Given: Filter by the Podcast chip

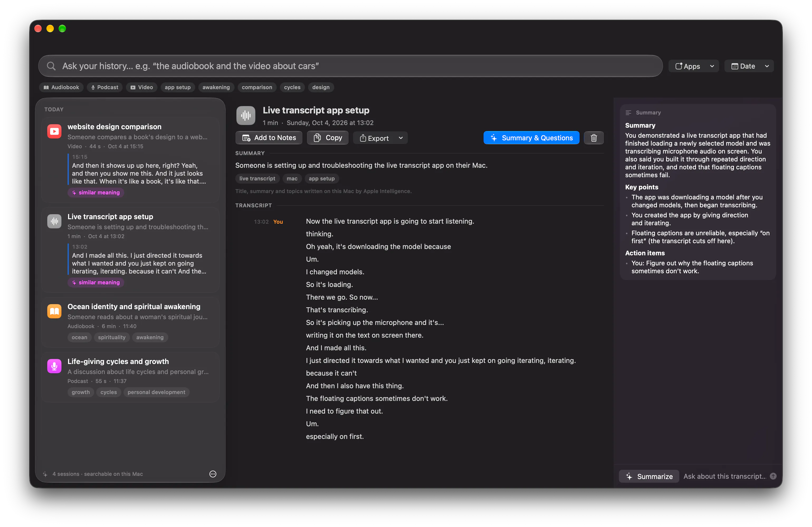Looking at the screenshot, I should [x=104, y=87].
